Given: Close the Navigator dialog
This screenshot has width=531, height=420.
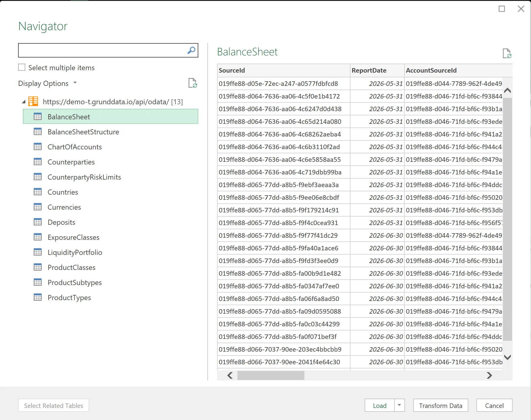Looking at the screenshot, I should (521, 9).
